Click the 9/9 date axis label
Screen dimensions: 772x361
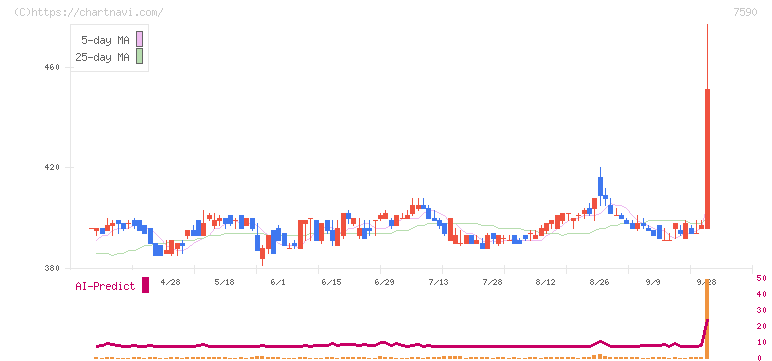coord(653,282)
